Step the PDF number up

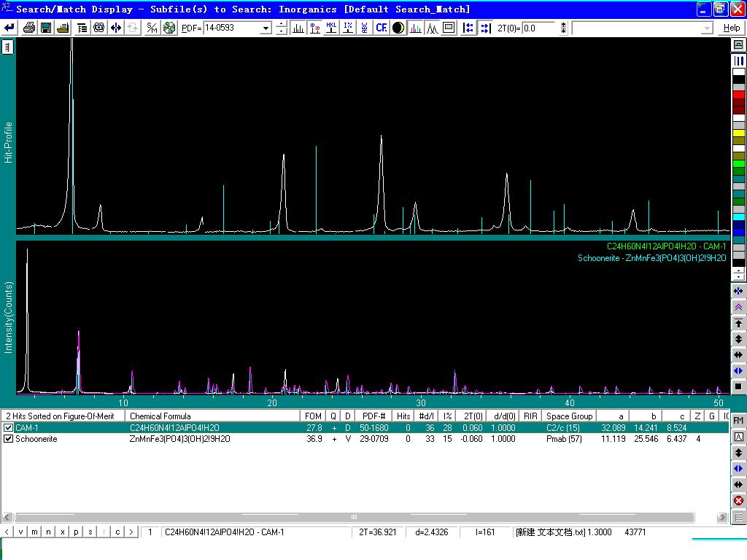coord(282,25)
